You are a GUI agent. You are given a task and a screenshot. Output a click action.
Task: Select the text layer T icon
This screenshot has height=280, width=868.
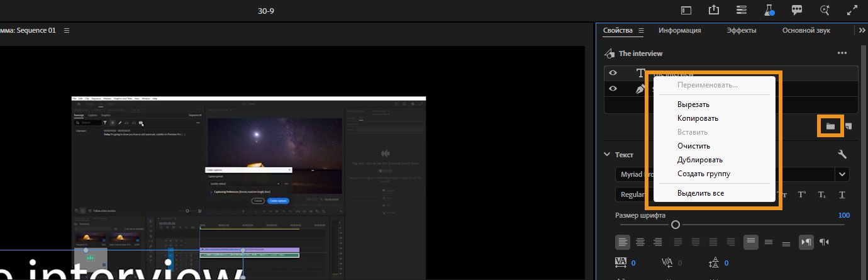[641, 74]
